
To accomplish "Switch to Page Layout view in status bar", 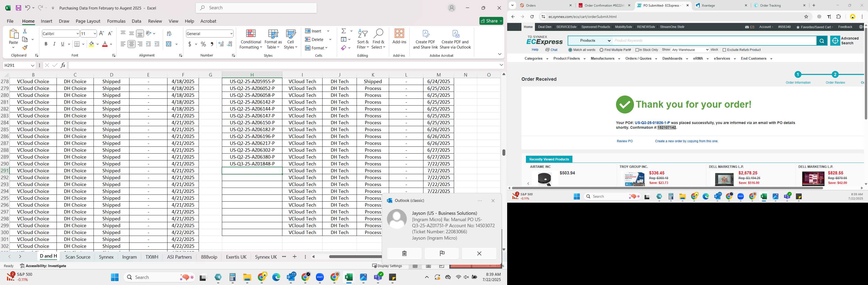I will [428, 266].
